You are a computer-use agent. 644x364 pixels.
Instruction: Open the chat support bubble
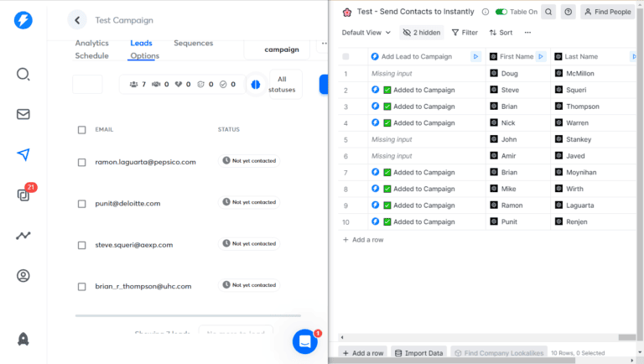point(304,341)
